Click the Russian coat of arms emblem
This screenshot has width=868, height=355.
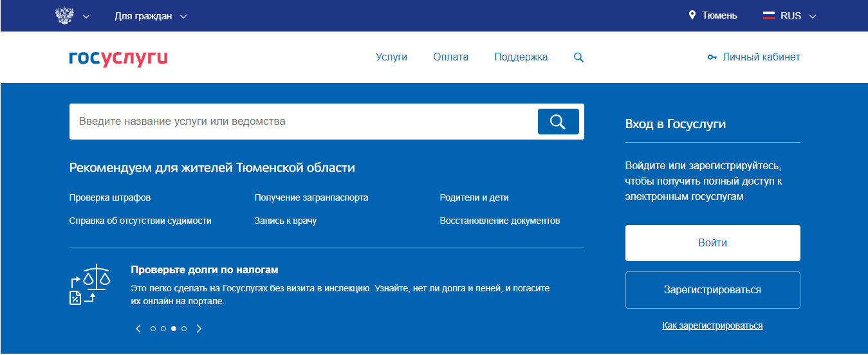64,16
